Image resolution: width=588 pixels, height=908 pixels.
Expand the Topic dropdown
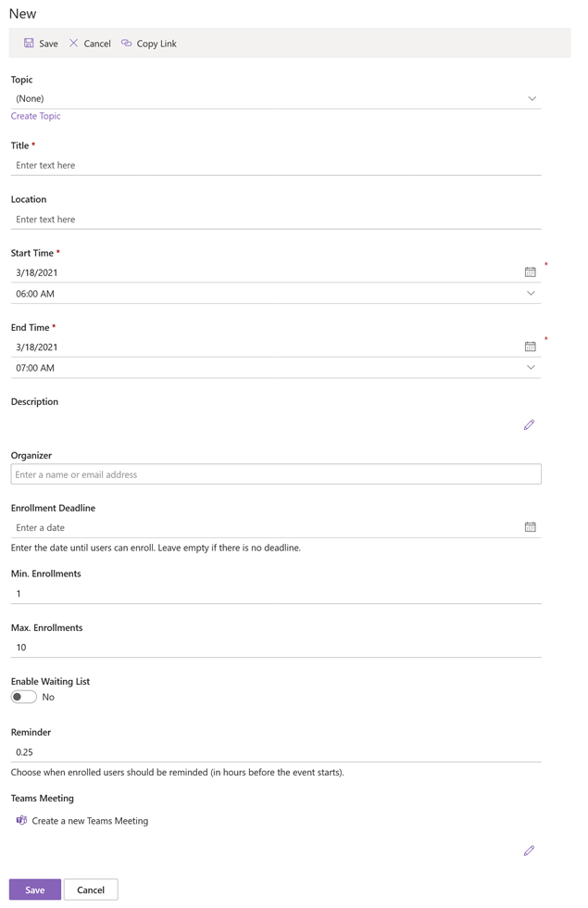pos(276,98)
